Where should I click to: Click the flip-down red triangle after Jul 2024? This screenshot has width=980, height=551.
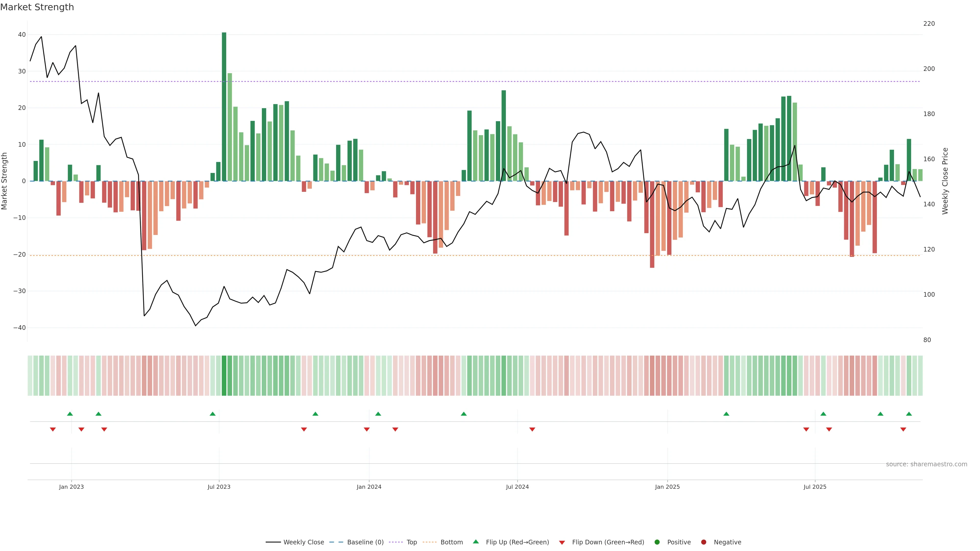point(532,429)
